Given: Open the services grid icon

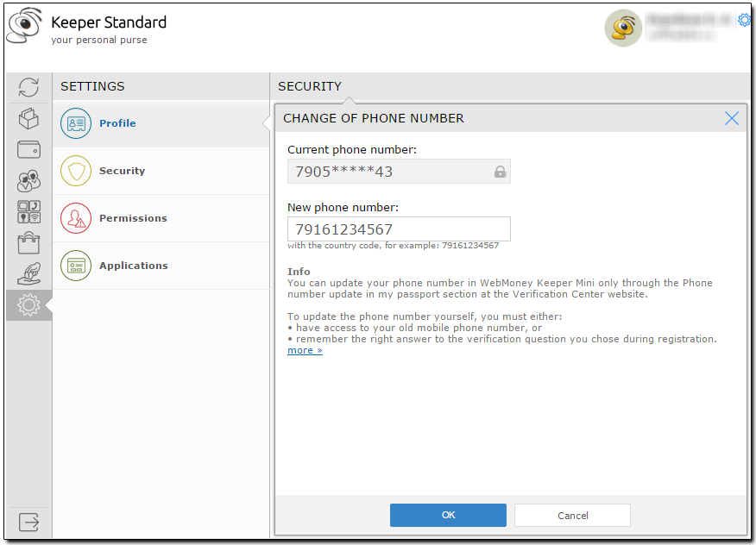Looking at the screenshot, I should (28, 212).
